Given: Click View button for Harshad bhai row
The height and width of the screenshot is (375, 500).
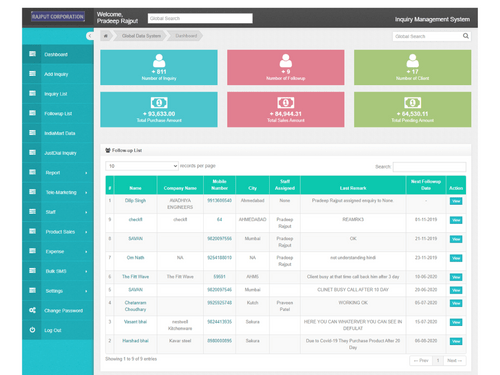Looking at the screenshot, I should [x=456, y=341].
